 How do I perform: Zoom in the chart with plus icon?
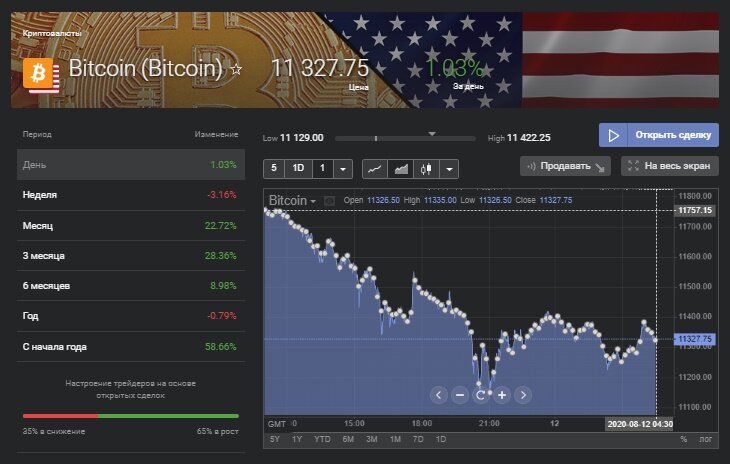(x=502, y=394)
